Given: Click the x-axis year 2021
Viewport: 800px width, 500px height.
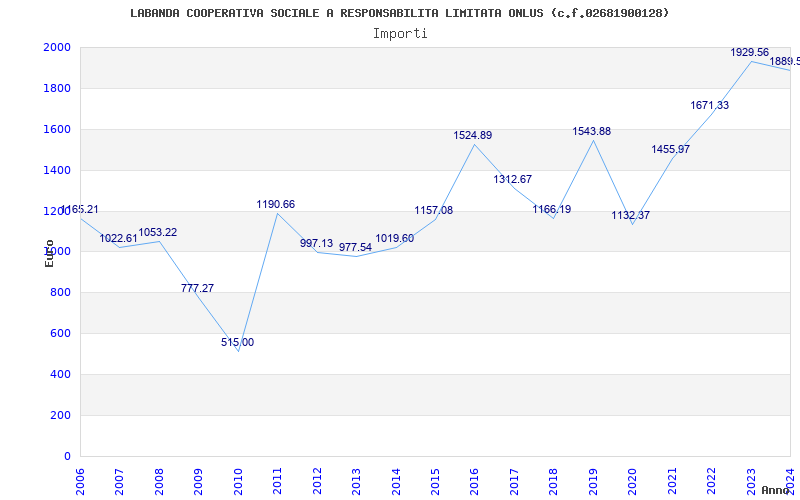Looking at the screenshot, I should tap(672, 482).
